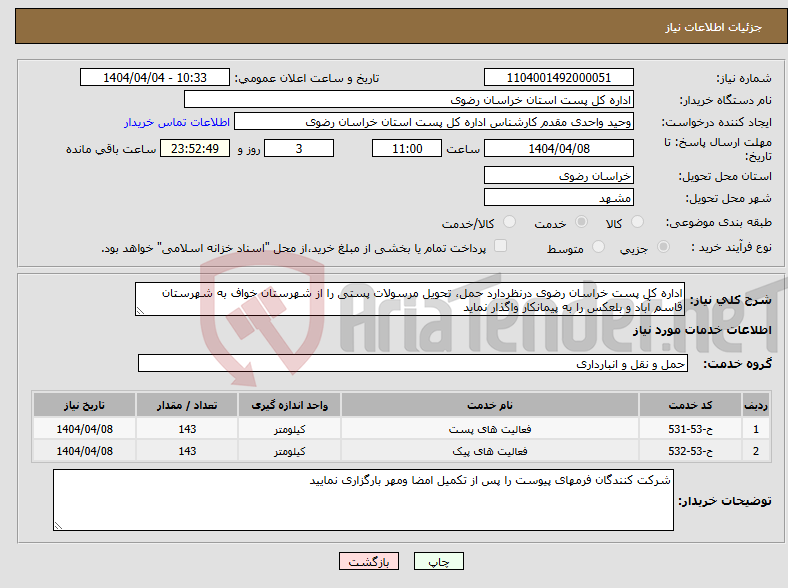The width and height of the screenshot is (788, 588).
Task: Select the کالا radio button
Action: click(x=637, y=222)
